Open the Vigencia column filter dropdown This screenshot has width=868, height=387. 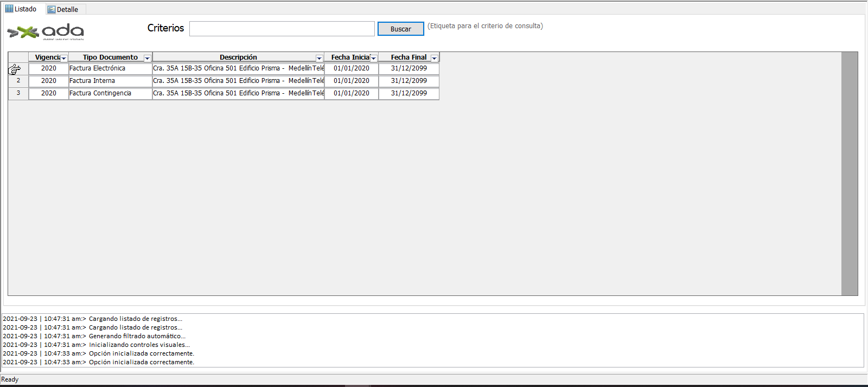point(63,58)
